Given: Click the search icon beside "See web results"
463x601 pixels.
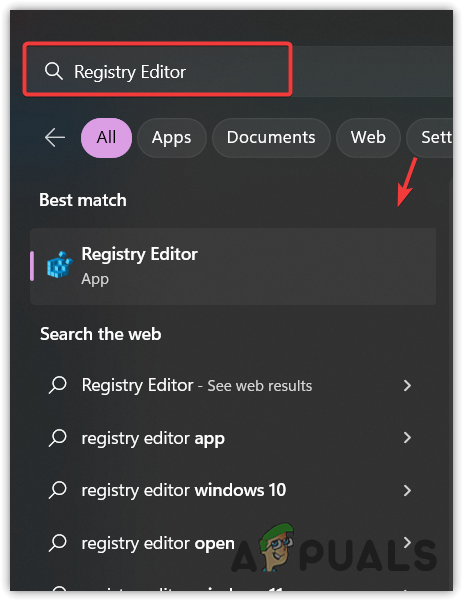Looking at the screenshot, I should point(57,385).
